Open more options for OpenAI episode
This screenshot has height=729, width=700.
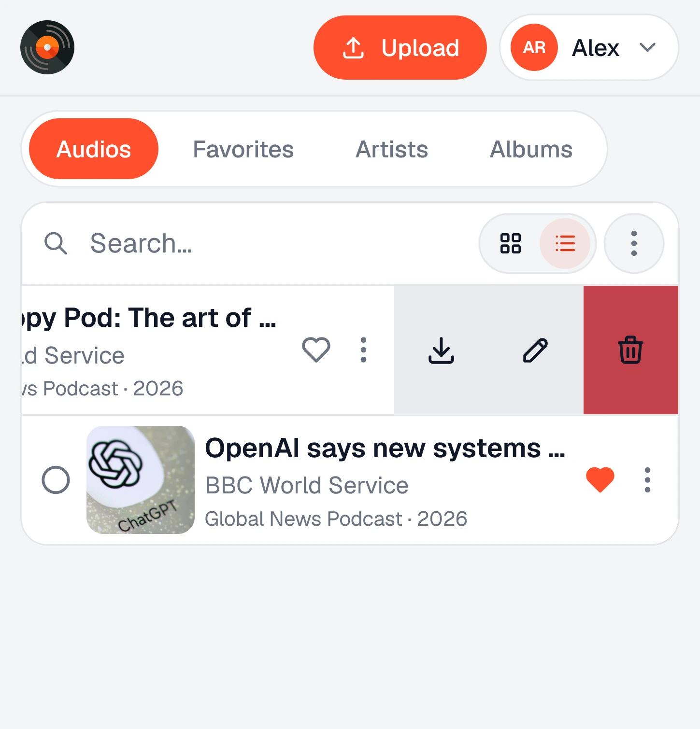[647, 480]
